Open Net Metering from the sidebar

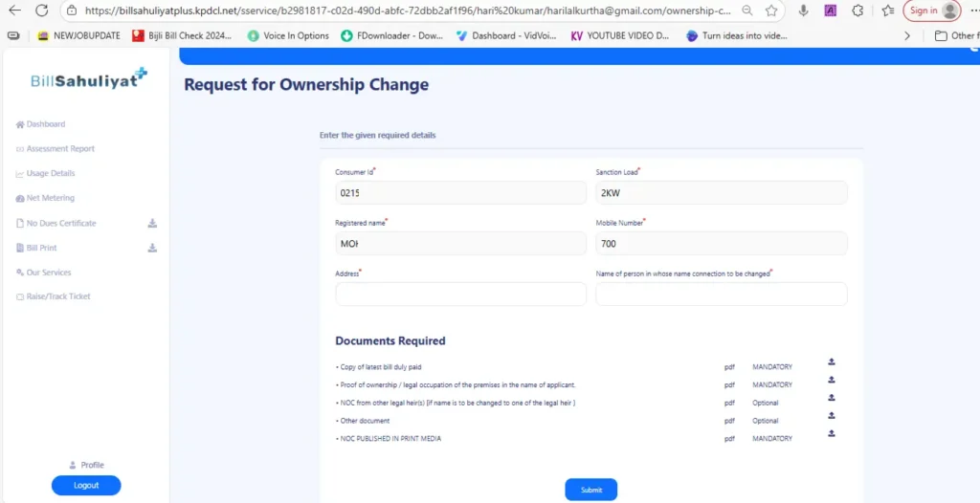click(x=50, y=198)
